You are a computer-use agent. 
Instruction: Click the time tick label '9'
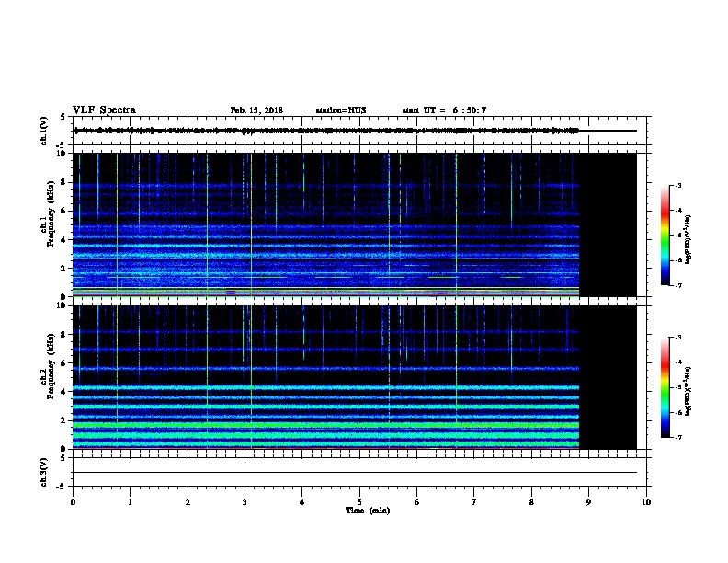(x=588, y=502)
